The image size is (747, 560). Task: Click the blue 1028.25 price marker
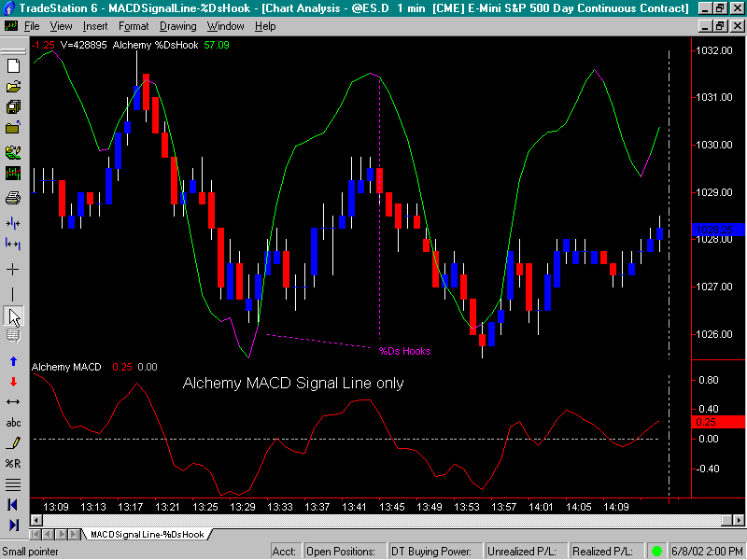point(719,230)
